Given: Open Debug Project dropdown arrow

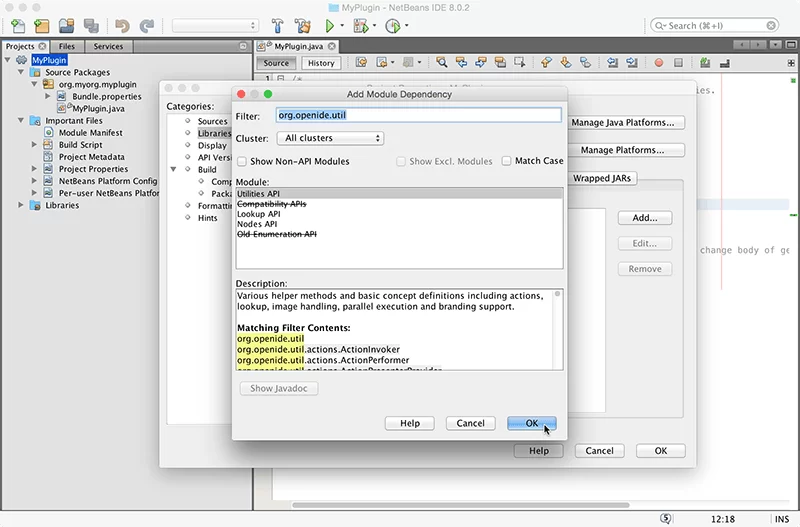Looking at the screenshot, I should 374,26.
